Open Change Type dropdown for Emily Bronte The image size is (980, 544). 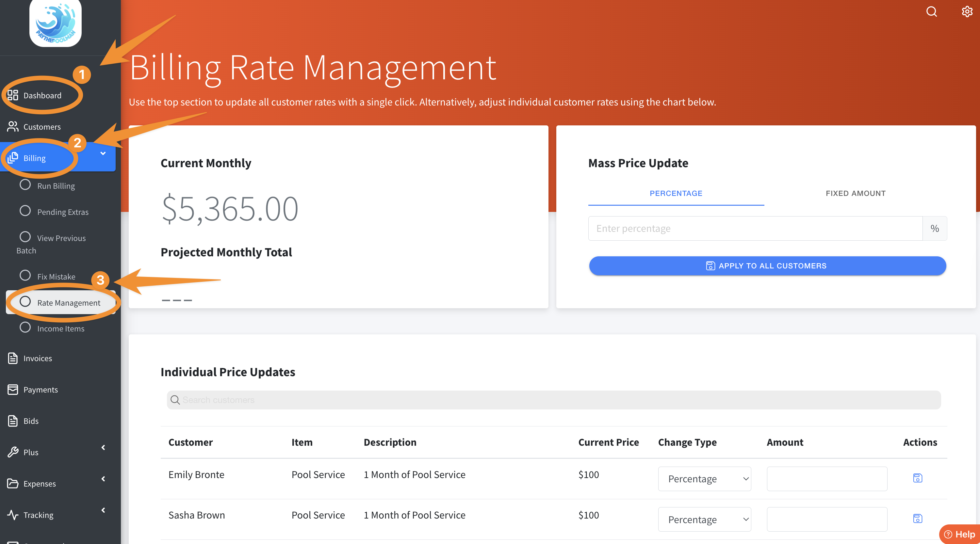[x=704, y=479]
